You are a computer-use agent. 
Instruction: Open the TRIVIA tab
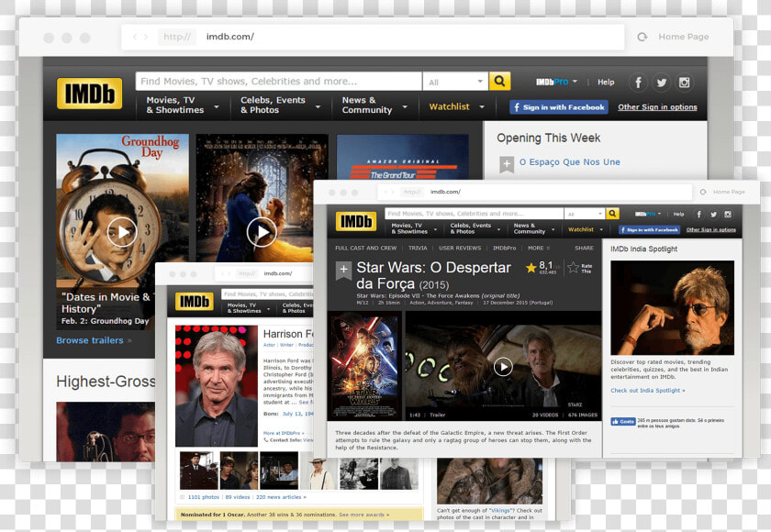click(x=418, y=248)
